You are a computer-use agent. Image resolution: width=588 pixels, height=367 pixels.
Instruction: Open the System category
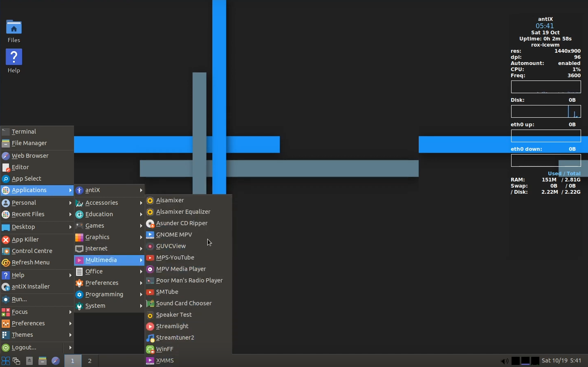tap(110, 306)
